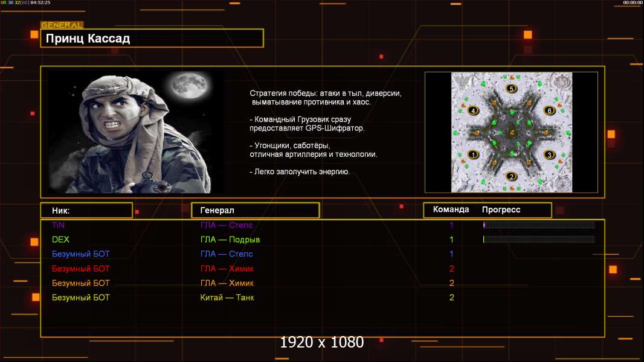
Task: Select the red Безумный БОТ player
Action: click(x=80, y=268)
